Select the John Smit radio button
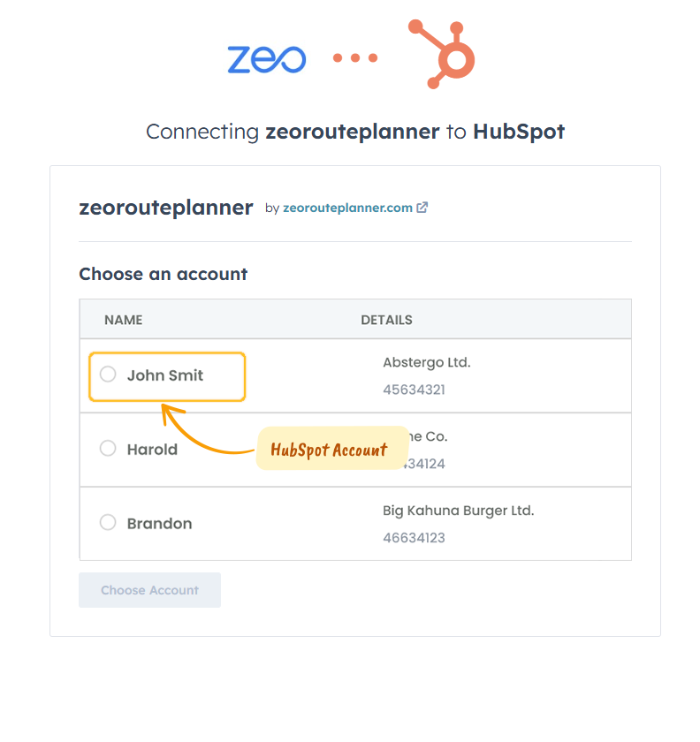700x742 pixels. (108, 375)
